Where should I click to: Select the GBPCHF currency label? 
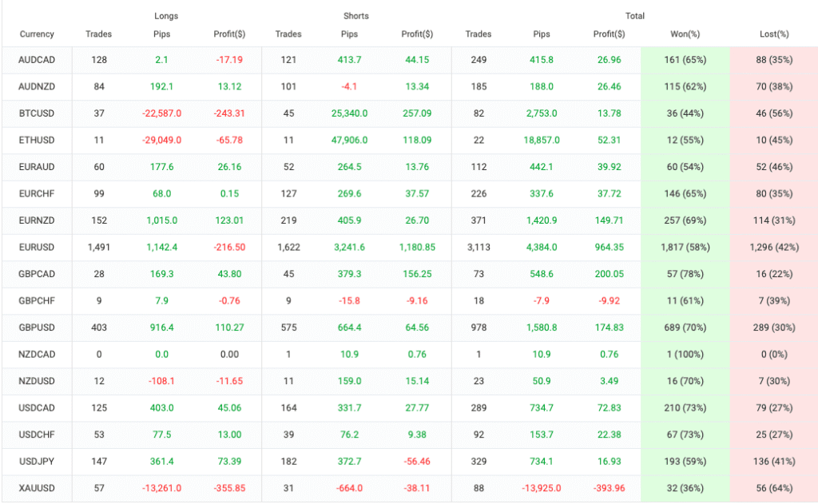click(x=37, y=301)
